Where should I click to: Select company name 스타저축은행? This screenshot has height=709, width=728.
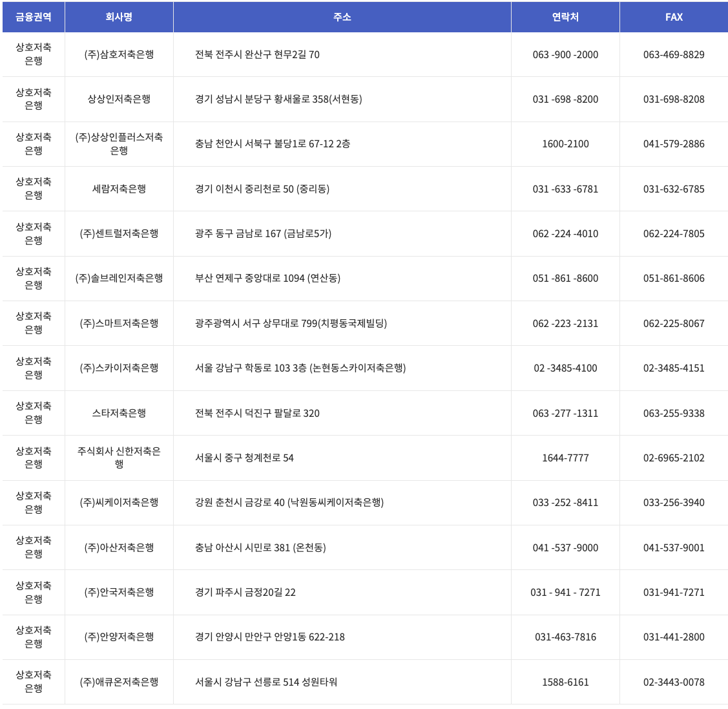tap(119, 412)
